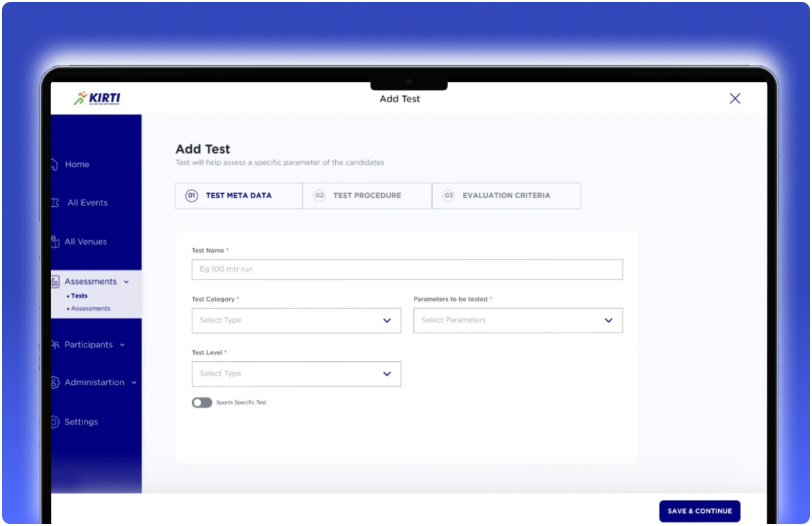Click the Settings gear icon
812x526 pixels.
(56, 422)
